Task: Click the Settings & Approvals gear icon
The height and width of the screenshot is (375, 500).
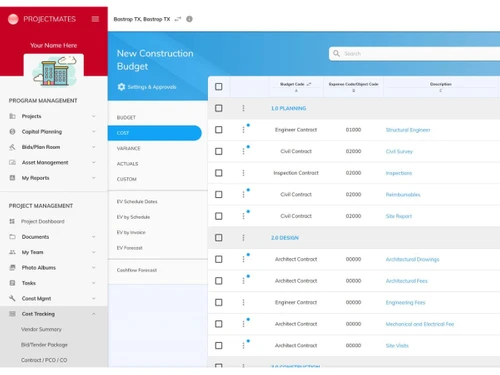Action: tap(121, 87)
